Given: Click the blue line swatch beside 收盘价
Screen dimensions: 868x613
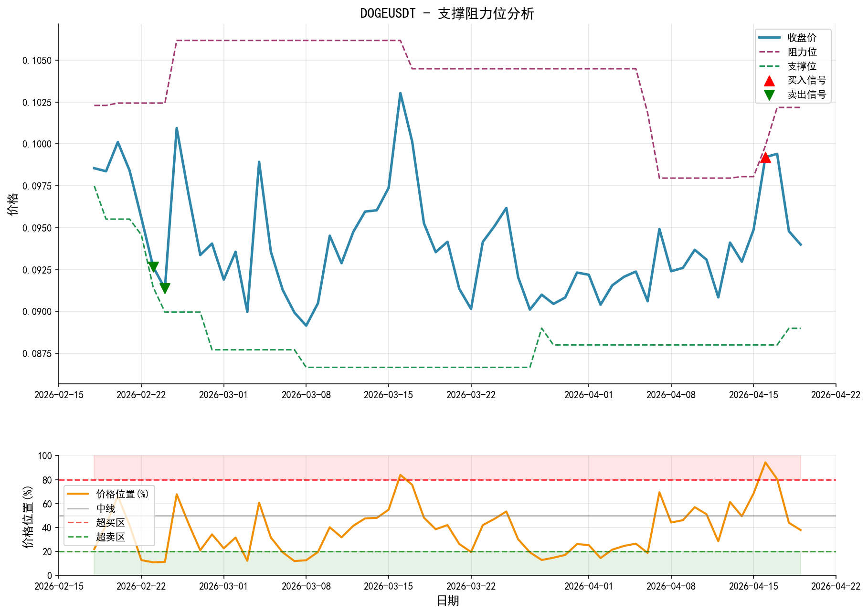Looking at the screenshot, I should point(769,37).
